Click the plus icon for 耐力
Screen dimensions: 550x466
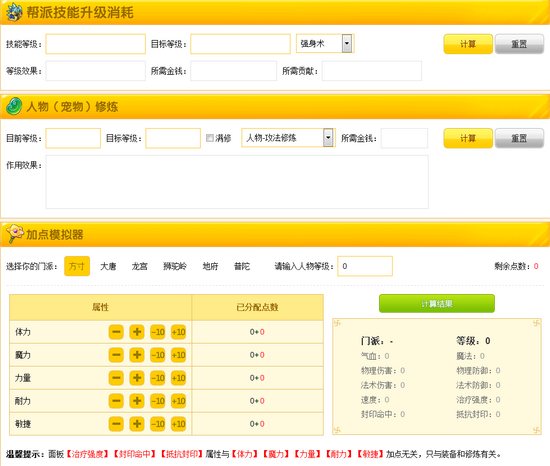click(x=137, y=401)
